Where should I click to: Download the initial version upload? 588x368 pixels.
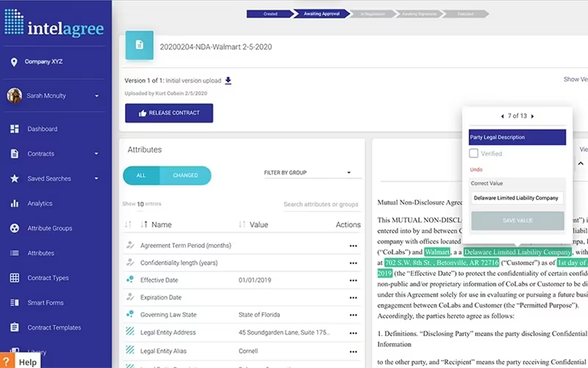tap(228, 81)
